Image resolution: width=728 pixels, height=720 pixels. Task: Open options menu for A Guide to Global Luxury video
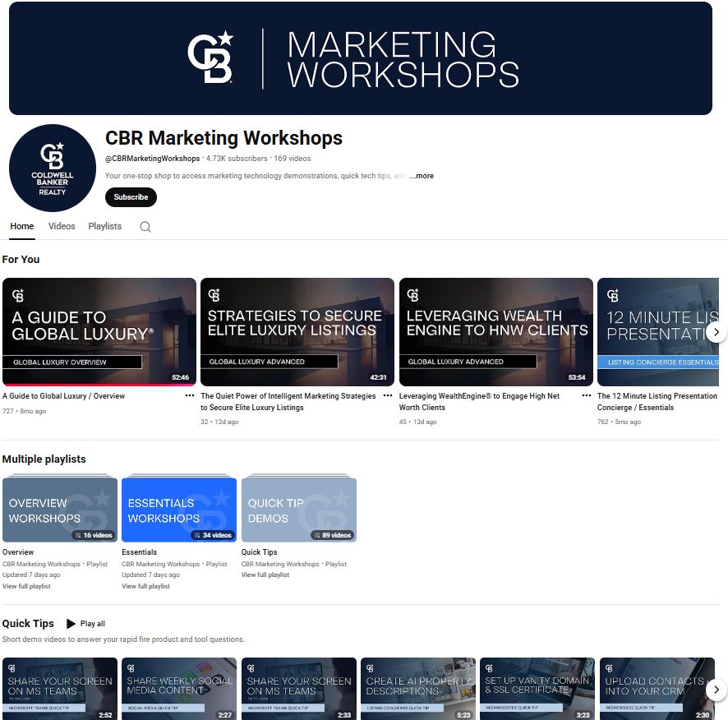(190, 395)
